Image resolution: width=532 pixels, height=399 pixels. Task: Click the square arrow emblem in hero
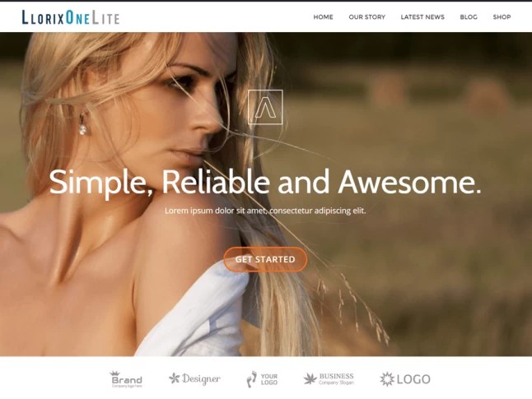point(265,107)
